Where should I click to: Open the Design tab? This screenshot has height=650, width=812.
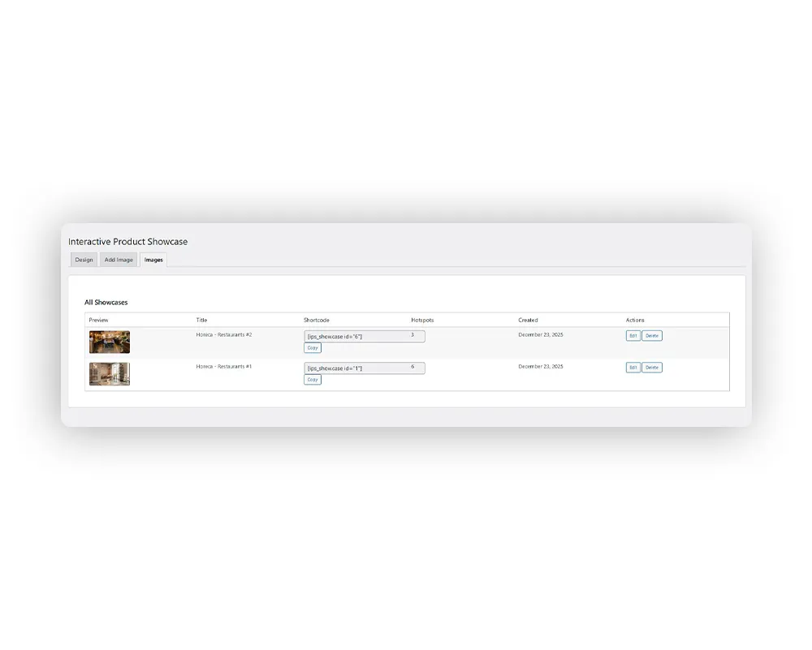[x=84, y=260]
